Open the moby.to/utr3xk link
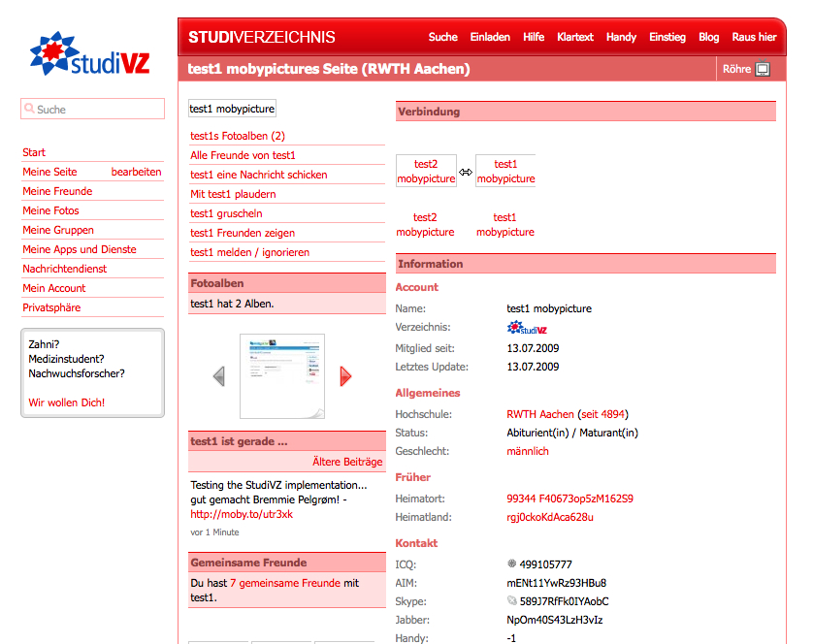 242,514
